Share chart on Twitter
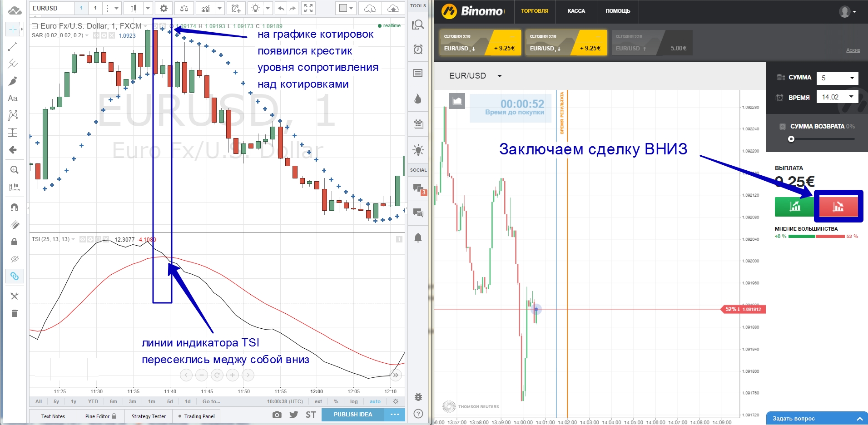 (294, 415)
